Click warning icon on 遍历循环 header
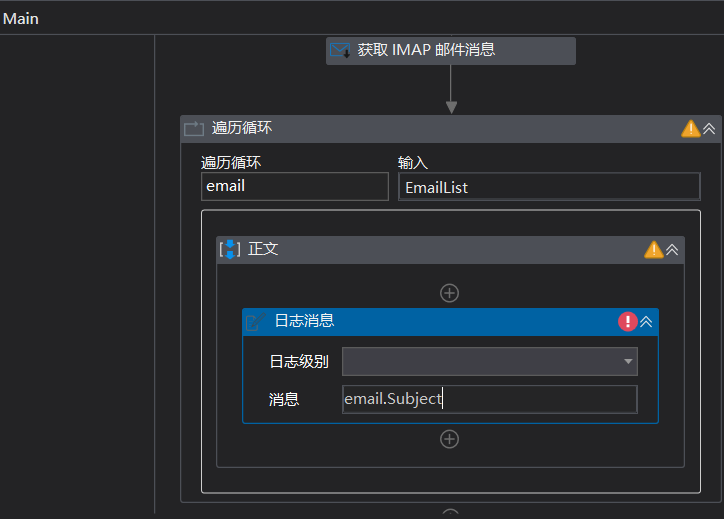The width and height of the screenshot is (724, 519). [x=691, y=128]
